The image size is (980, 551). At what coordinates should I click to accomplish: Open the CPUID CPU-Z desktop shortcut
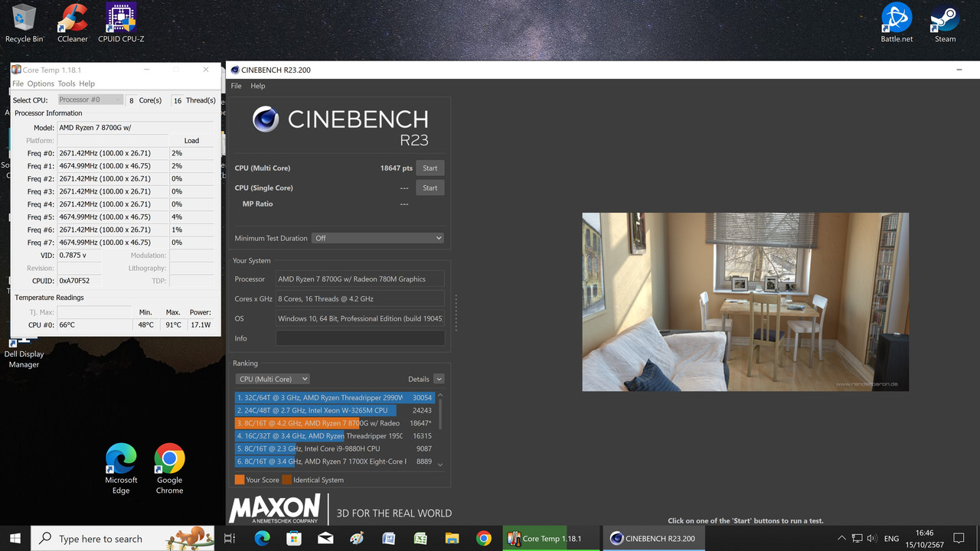pos(121,23)
